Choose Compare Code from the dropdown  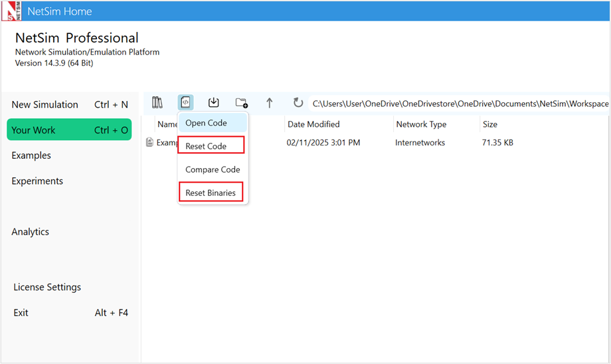tap(213, 169)
